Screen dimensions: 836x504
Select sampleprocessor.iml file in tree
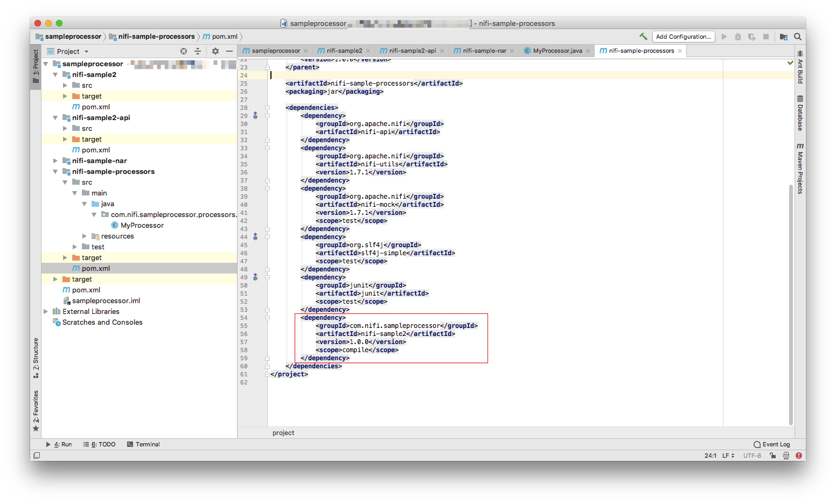[x=102, y=301]
